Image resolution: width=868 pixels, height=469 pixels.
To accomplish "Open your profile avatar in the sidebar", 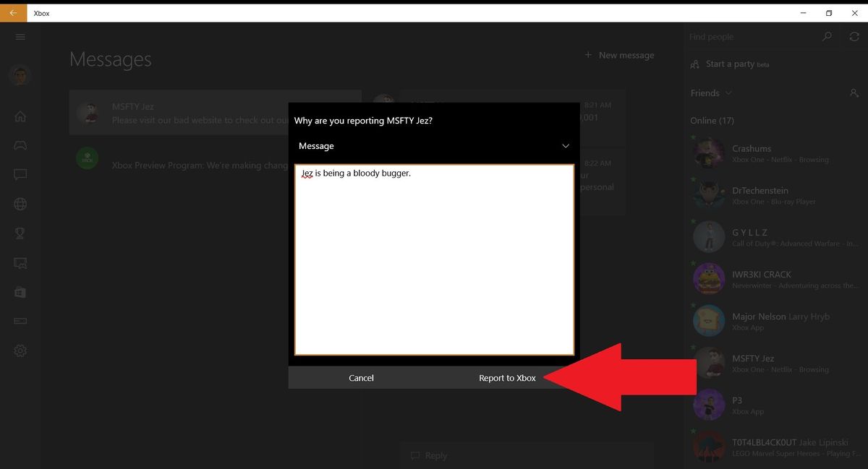I will click(20, 75).
